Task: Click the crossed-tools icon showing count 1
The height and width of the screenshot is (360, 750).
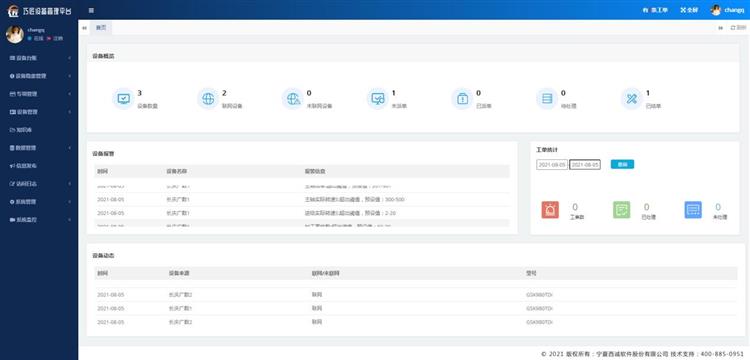Action: (632, 99)
